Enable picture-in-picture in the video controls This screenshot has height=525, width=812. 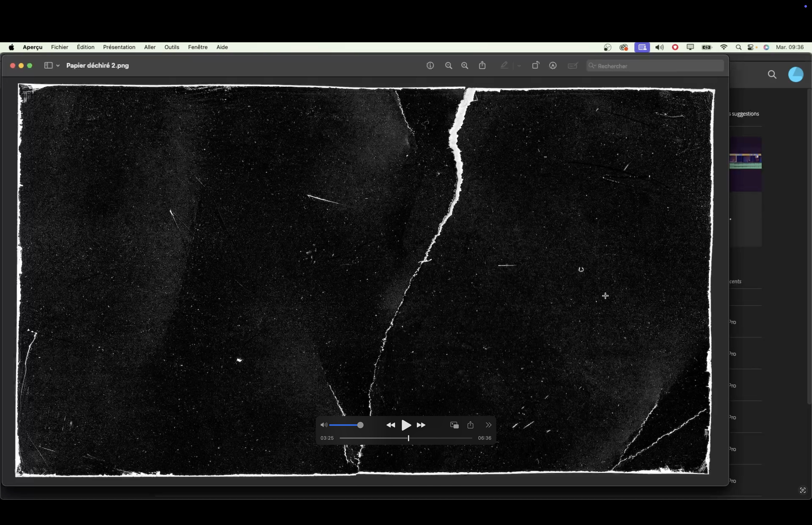click(x=454, y=425)
